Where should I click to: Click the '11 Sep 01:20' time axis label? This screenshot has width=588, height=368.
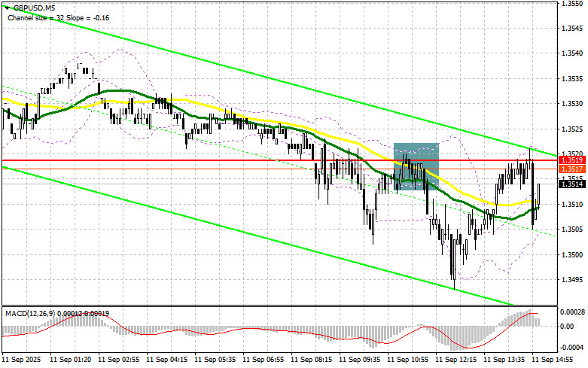click(x=71, y=360)
